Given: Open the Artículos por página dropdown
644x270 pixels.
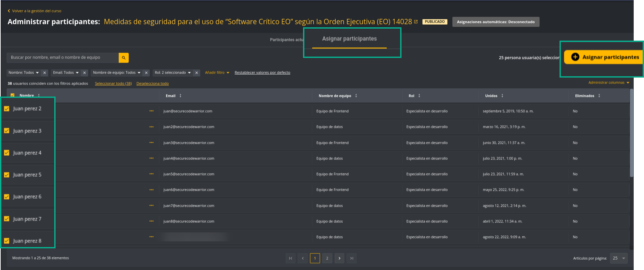Looking at the screenshot, I should pos(619,258).
